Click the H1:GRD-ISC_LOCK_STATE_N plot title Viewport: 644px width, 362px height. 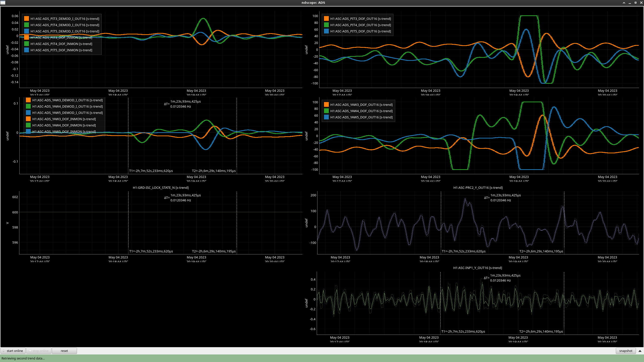[160, 188]
